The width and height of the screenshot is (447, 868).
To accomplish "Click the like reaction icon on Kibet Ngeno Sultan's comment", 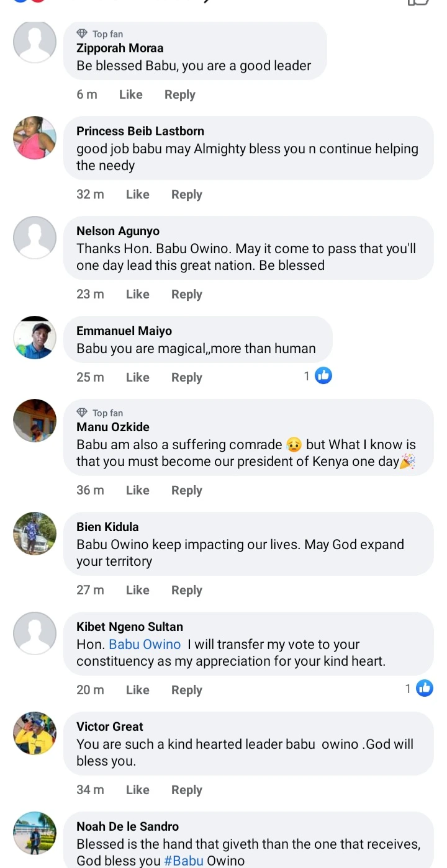I will coord(425,688).
